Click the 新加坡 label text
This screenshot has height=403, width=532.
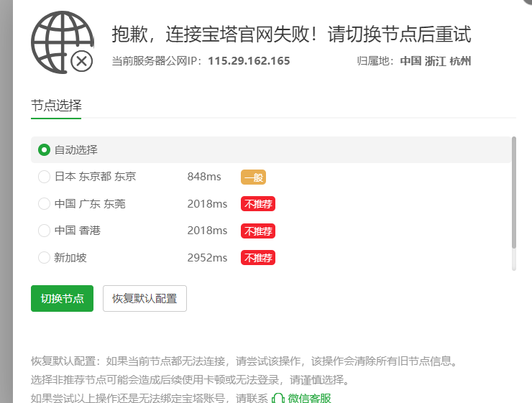click(70, 258)
